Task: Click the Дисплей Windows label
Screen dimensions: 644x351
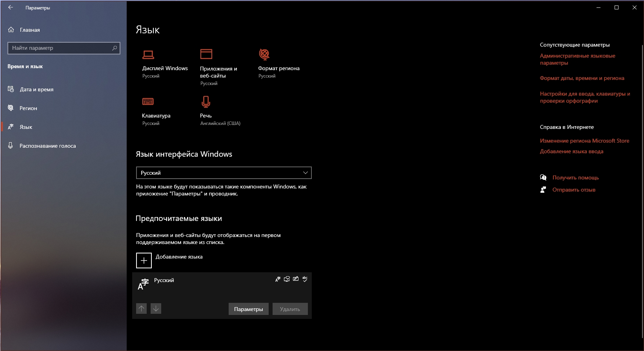Action: click(165, 68)
